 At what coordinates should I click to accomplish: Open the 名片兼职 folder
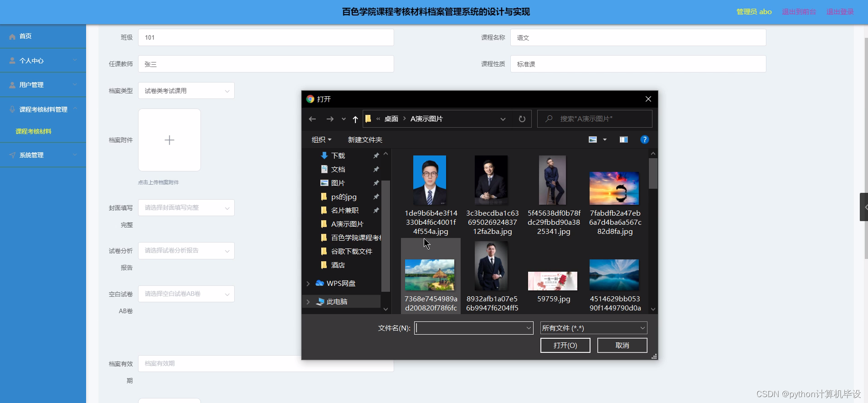344,211
